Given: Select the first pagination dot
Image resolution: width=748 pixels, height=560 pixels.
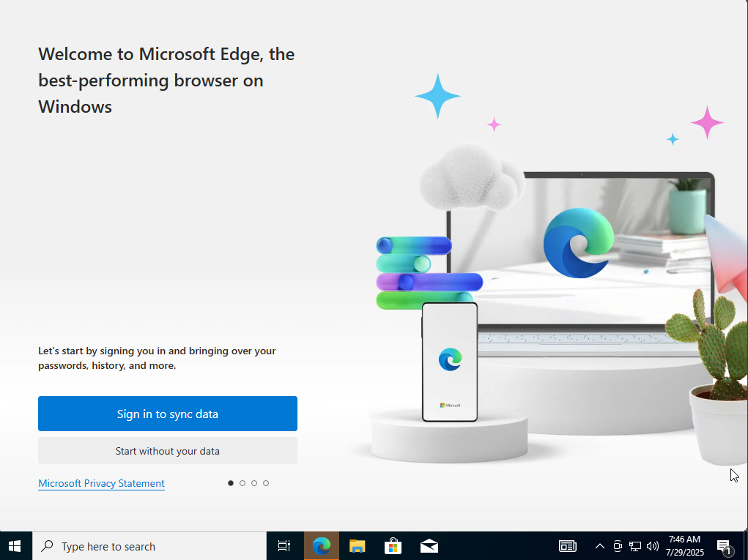Looking at the screenshot, I should click(231, 483).
